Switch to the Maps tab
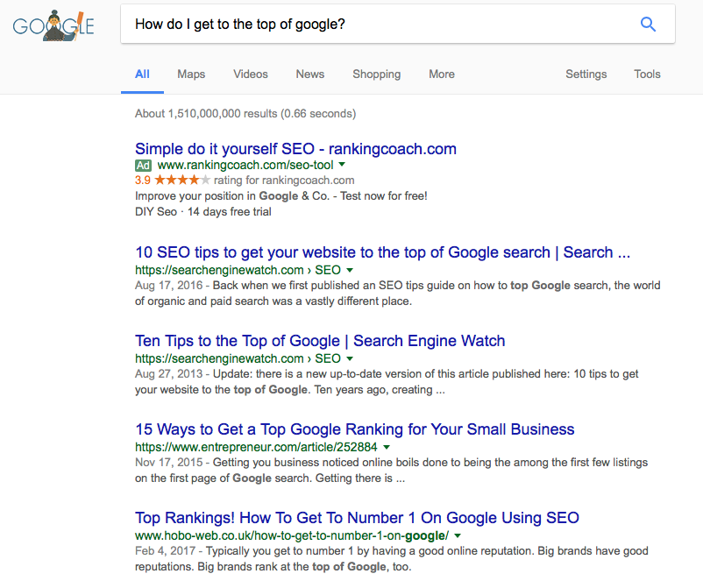Screen dimensions: 703x588 [191, 74]
